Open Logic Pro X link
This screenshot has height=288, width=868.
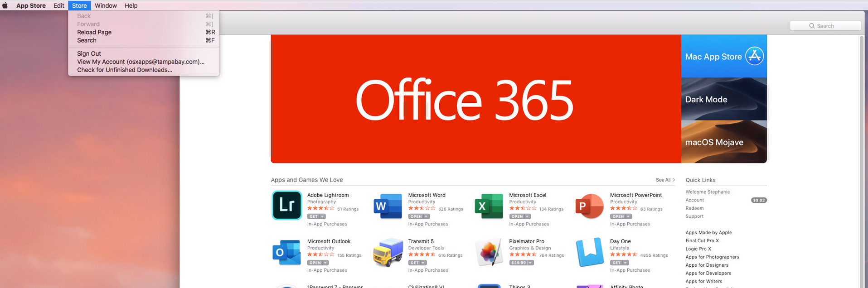(698, 249)
